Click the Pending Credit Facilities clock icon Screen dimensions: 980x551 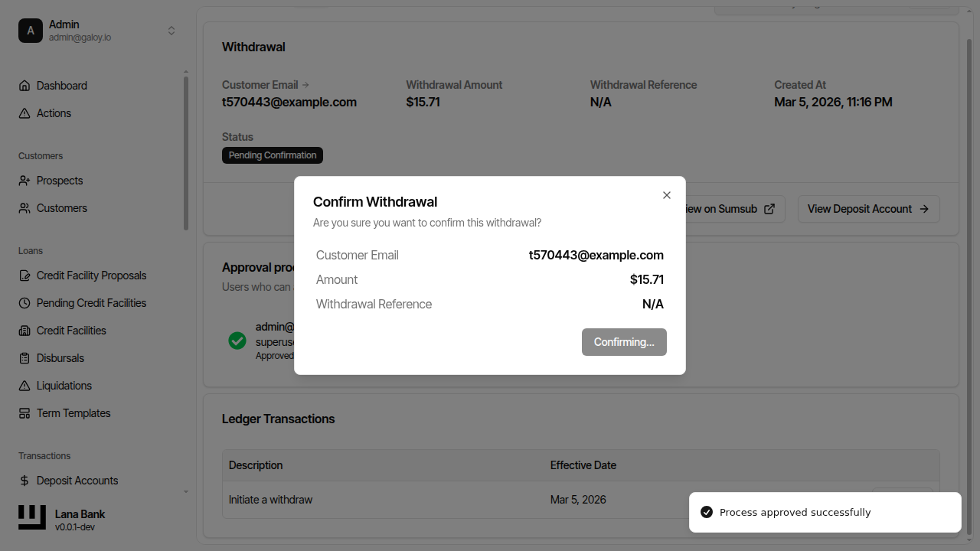pos(24,303)
